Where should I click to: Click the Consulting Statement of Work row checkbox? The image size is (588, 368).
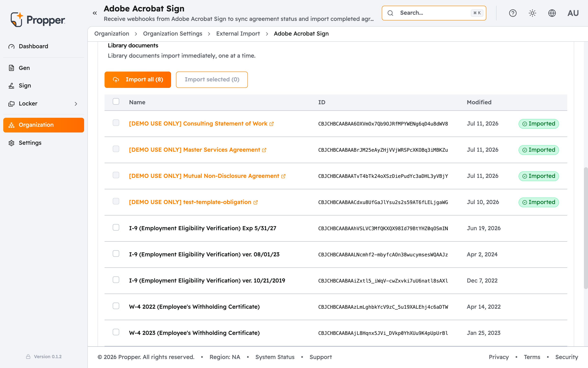[x=116, y=123]
